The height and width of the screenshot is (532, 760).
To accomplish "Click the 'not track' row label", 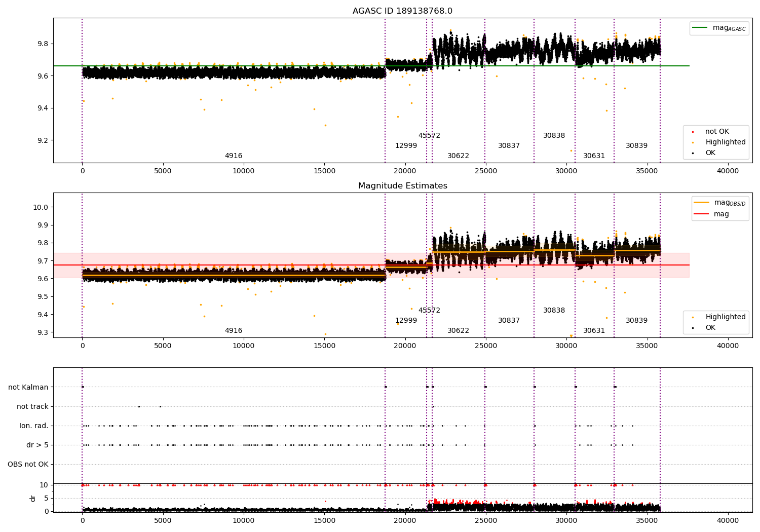I will 32,407.
